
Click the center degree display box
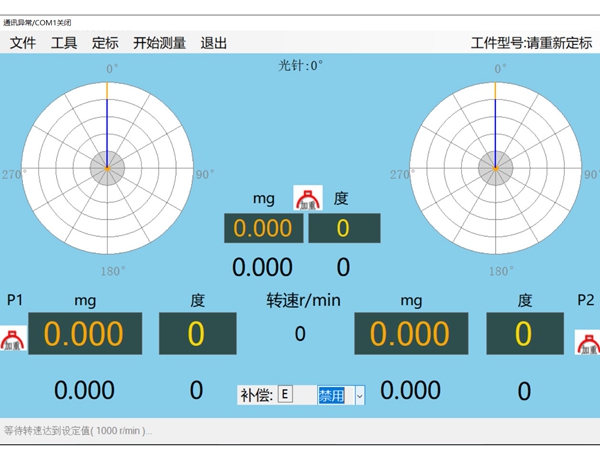click(x=343, y=228)
